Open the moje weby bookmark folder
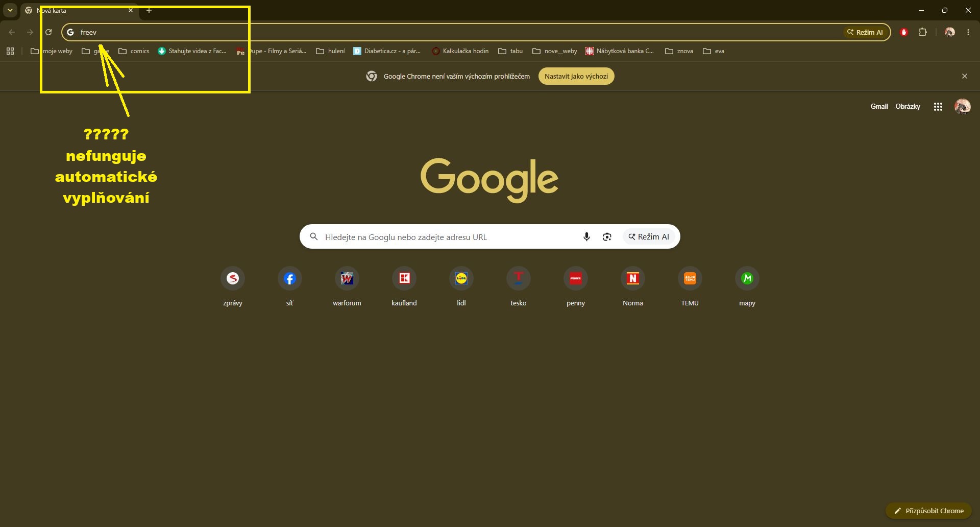The height and width of the screenshot is (527, 980). (52, 51)
